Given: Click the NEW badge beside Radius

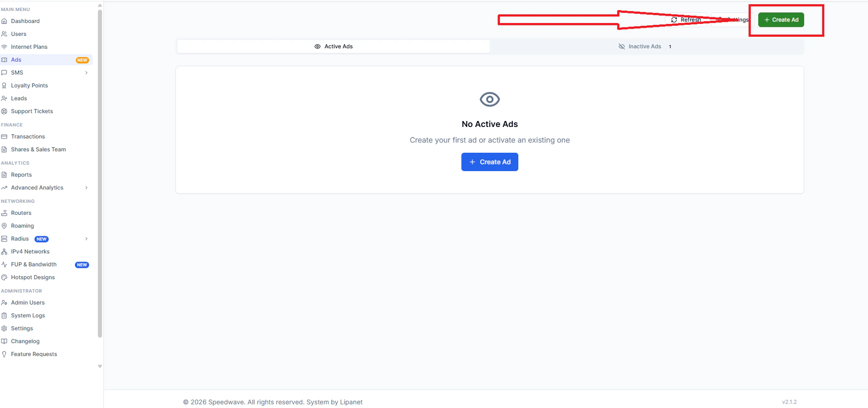Looking at the screenshot, I should pyautogui.click(x=41, y=239).
